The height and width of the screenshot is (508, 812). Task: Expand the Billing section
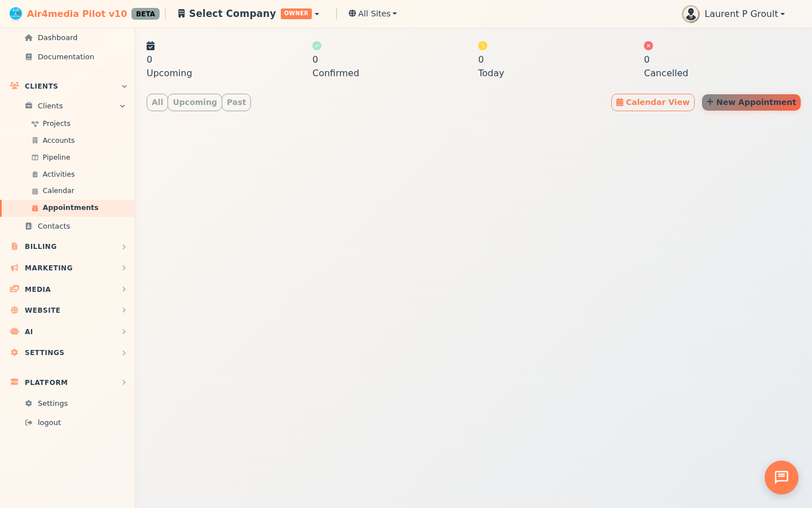68,247
